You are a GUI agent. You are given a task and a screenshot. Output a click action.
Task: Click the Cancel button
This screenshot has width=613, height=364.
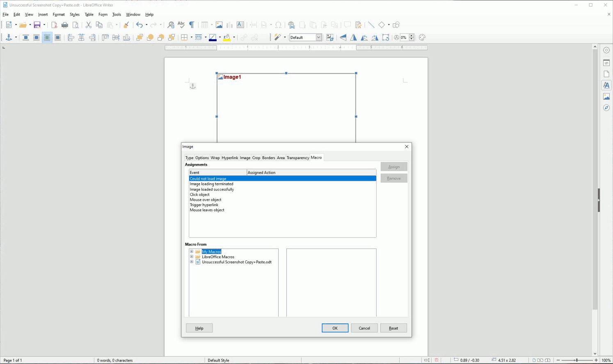(364, 328)
